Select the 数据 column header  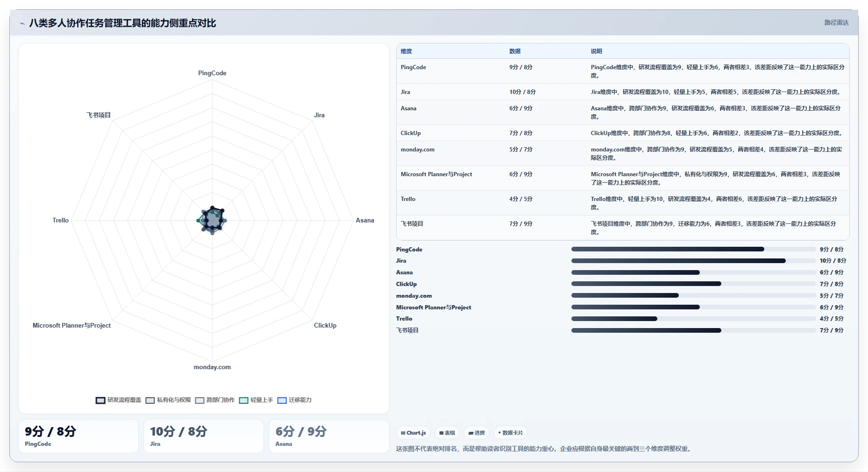(x=515, y=51)
